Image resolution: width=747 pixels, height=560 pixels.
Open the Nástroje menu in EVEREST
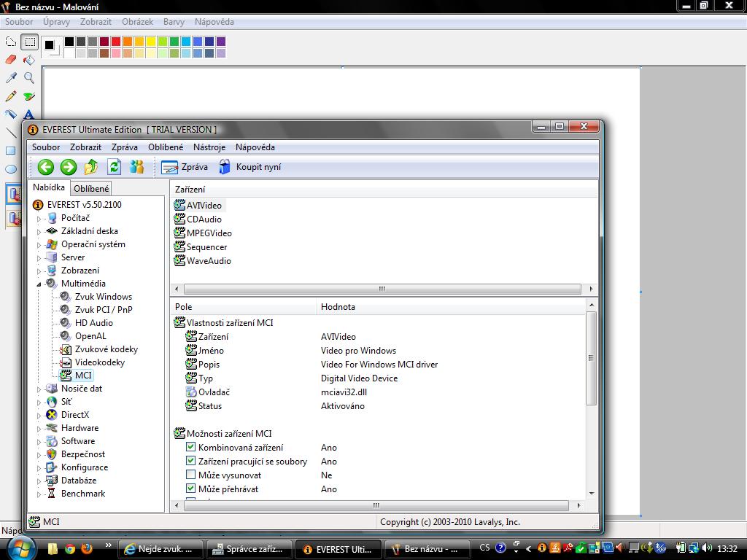tap(209, 147)
